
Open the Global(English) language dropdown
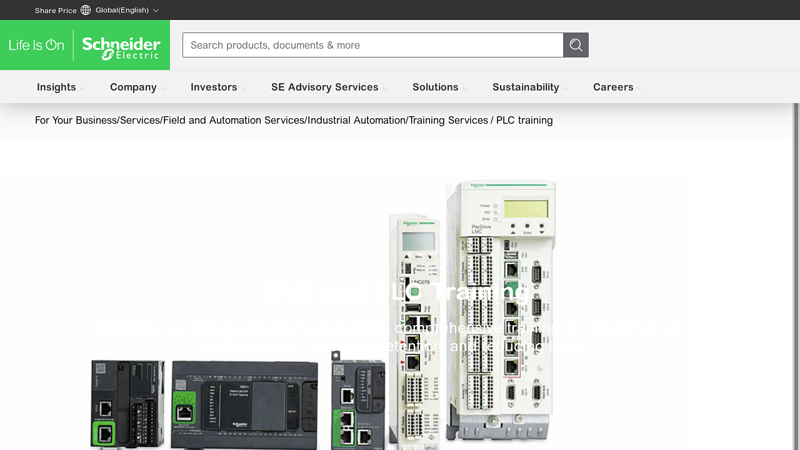pyautogui.click(x=126, y=10)
